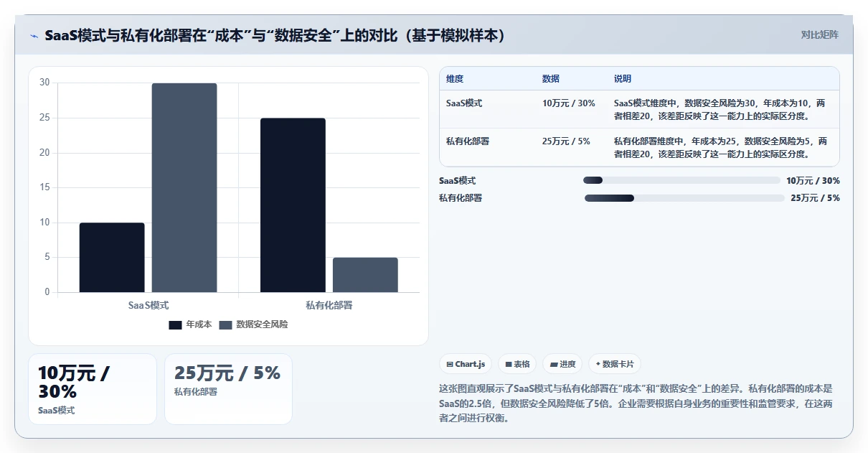Click the icon in the Chart.js chip
This screenshot has height=453, width=868.
point(450,365)
